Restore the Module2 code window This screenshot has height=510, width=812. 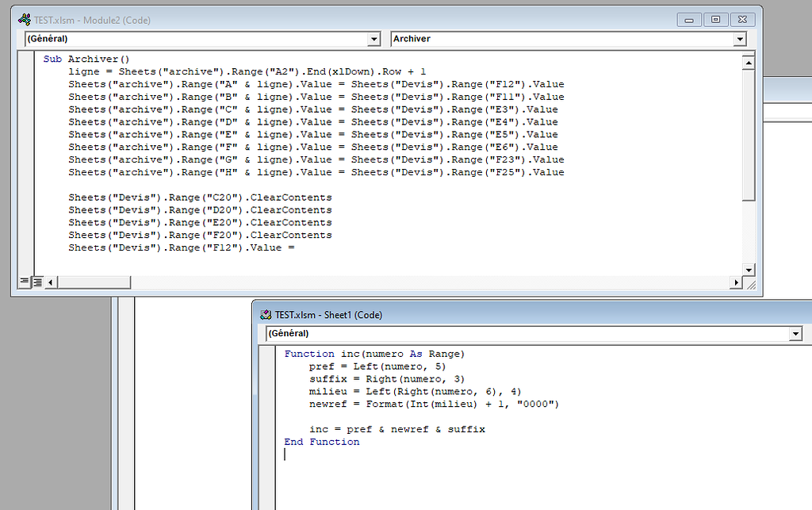[x=717, y=19]
